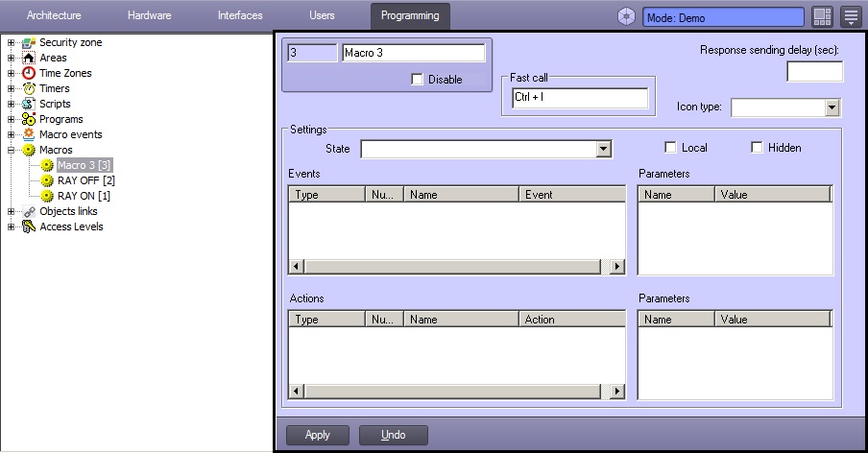The height and width of the screenshot is (453, 868).
Task: Click the macro number field '3'
Action: (x=312, y=53)
